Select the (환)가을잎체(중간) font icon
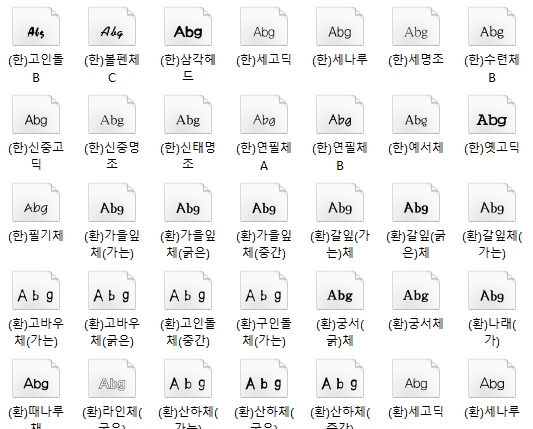 (264, 203)
